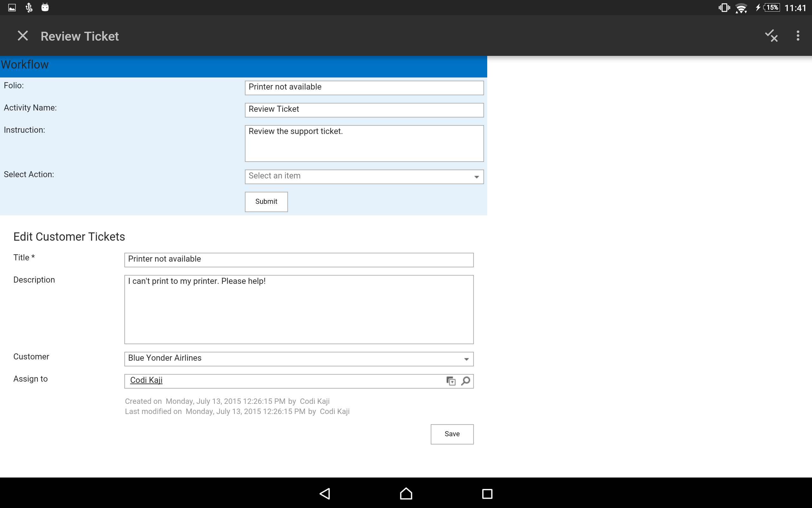Tap the Created on date text
This screenshot has width=812, height=508.
[x=227, y=401]
